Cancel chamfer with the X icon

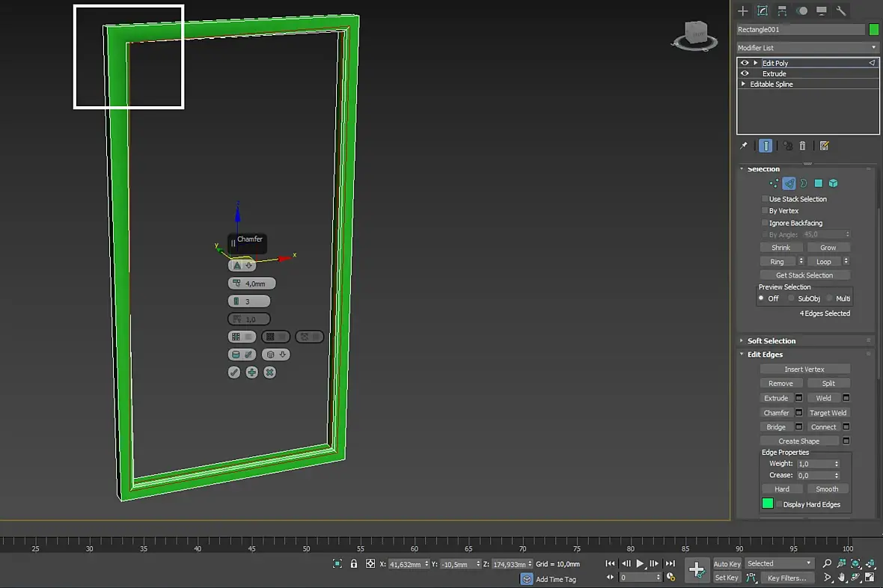[x=269, y=373]
